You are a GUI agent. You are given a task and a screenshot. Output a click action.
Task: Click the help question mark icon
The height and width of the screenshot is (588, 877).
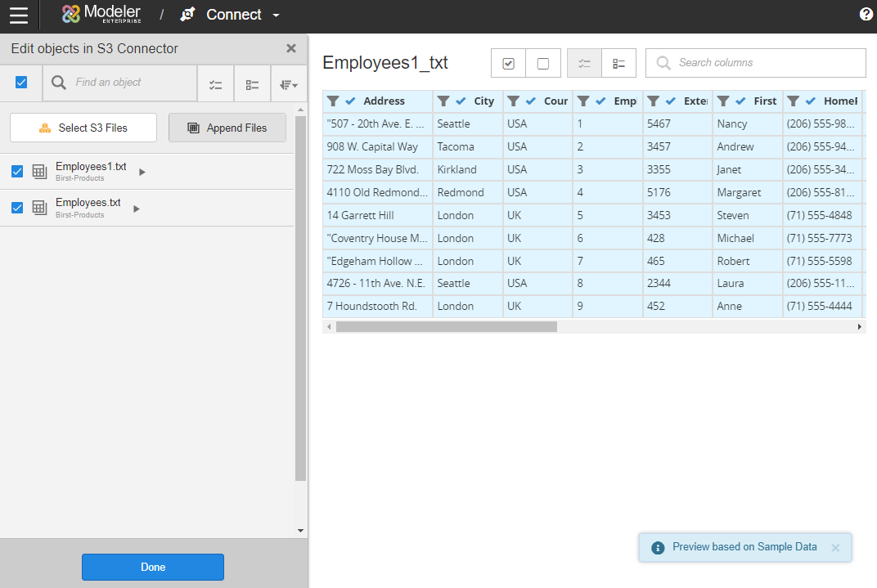tap(866, 15)
